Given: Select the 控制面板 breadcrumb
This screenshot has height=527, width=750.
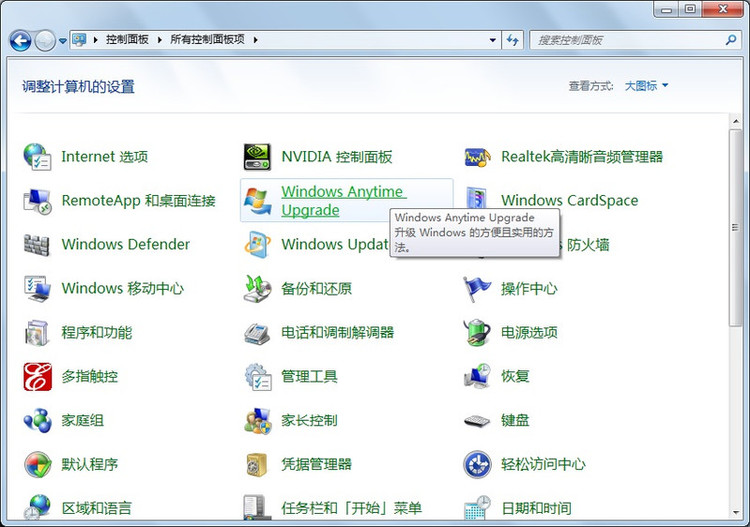Looking at the screenshot, I should pyautogui.click(x=127, y=40).
